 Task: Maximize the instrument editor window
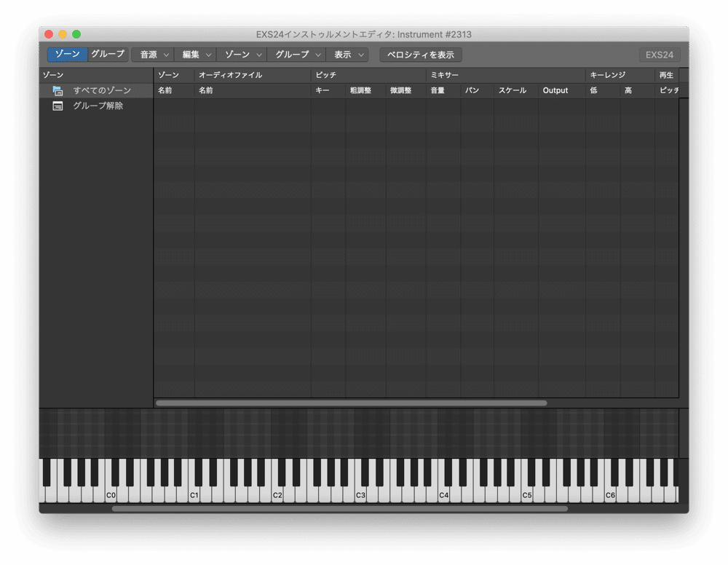76,34
